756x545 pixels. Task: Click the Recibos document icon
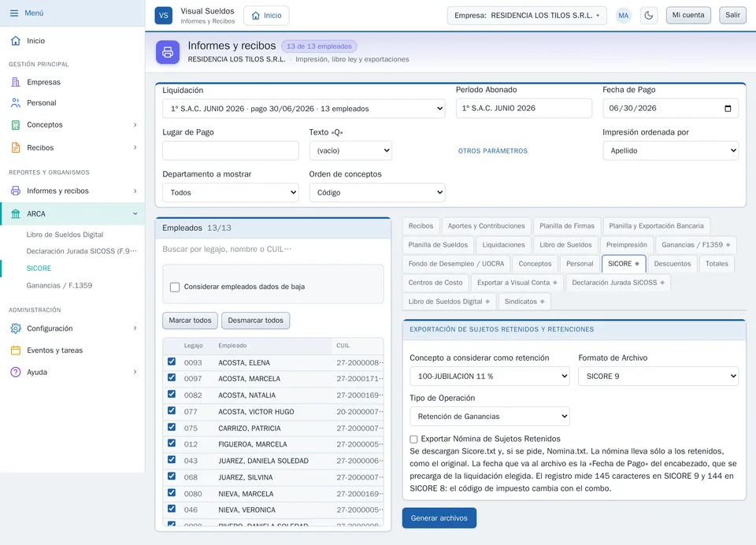click(x=16, y=147)
